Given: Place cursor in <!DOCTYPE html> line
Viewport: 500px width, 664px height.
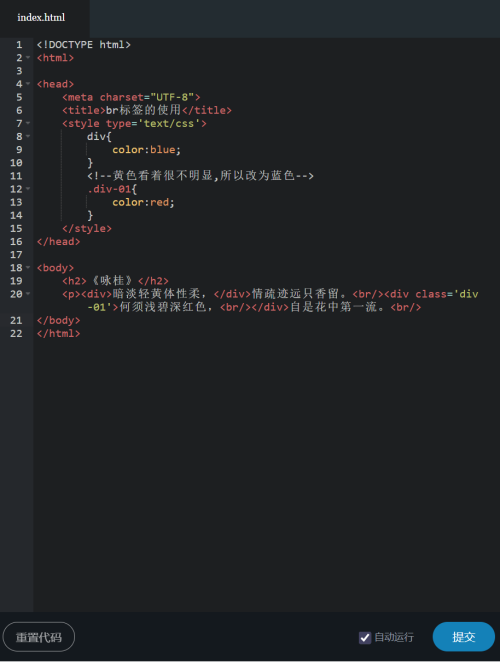Looking at the screenshot, I should tap(83, 44).
